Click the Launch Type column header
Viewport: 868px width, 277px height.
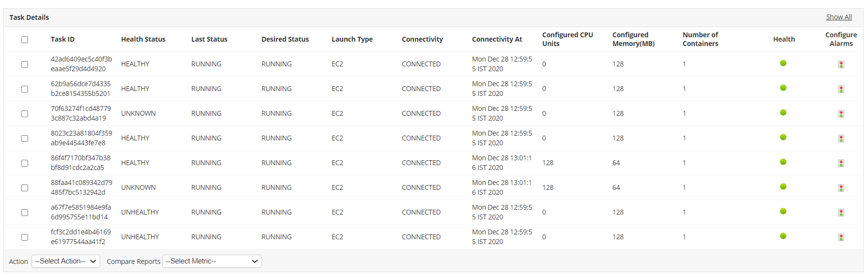[x=352, y=39]
